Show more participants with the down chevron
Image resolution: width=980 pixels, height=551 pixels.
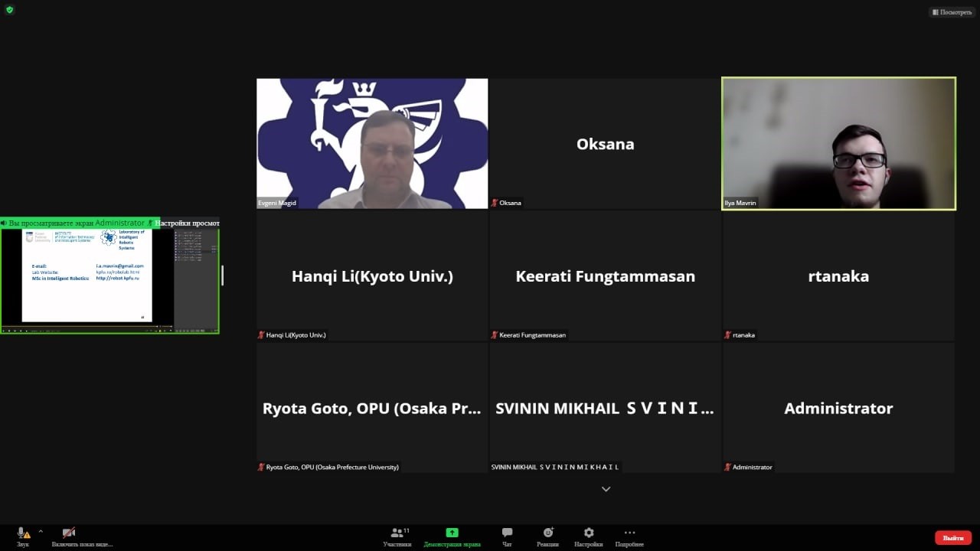tap(606, 489)
